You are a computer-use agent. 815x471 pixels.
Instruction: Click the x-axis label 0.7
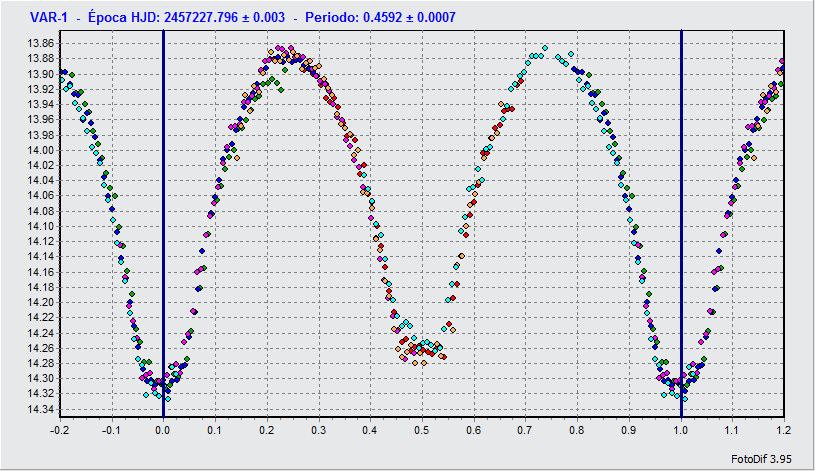tap(525, 430)
